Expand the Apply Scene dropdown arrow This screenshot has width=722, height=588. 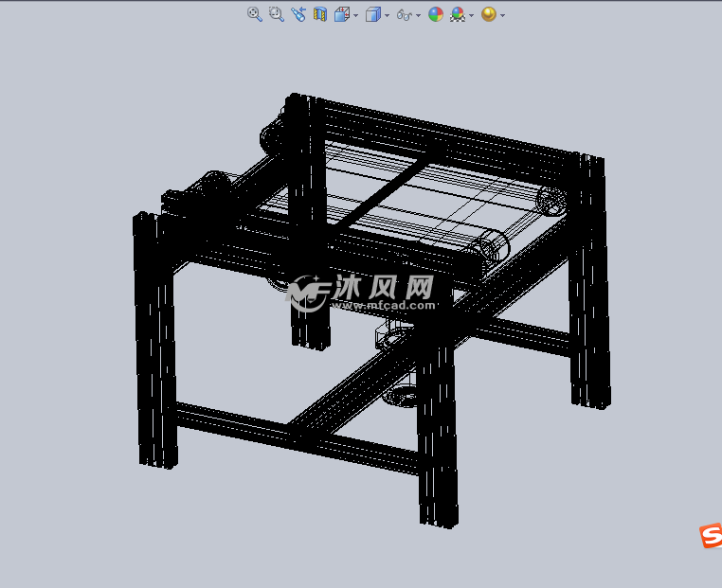click(472, 15)
